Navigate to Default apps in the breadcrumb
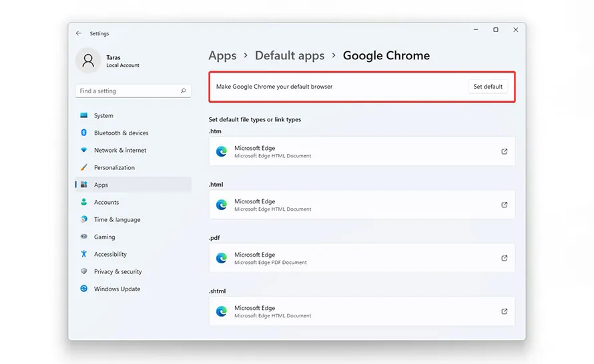The height and width of the screenshot is (364, 594). point(290,55)
